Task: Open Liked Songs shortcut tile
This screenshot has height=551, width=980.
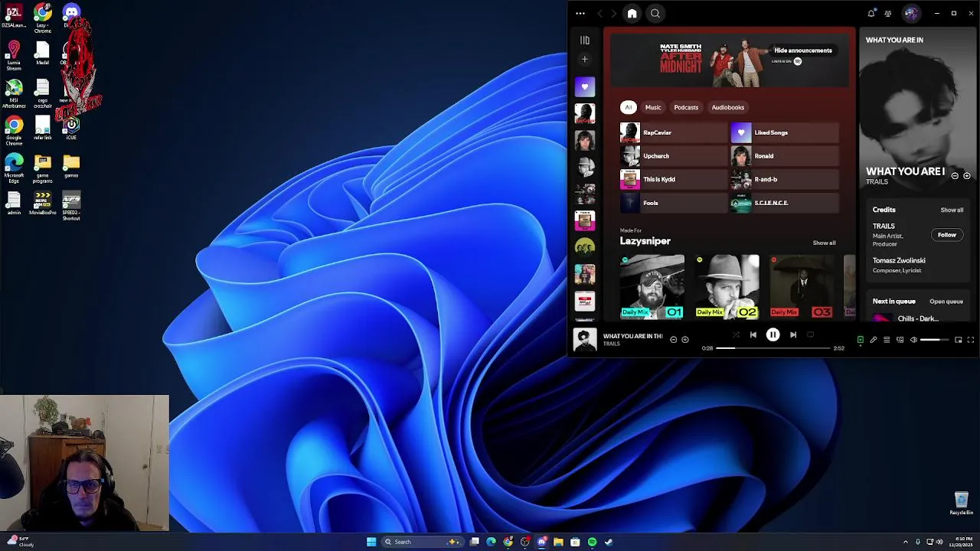Action: pyautogui.click(x=785, y=132)
